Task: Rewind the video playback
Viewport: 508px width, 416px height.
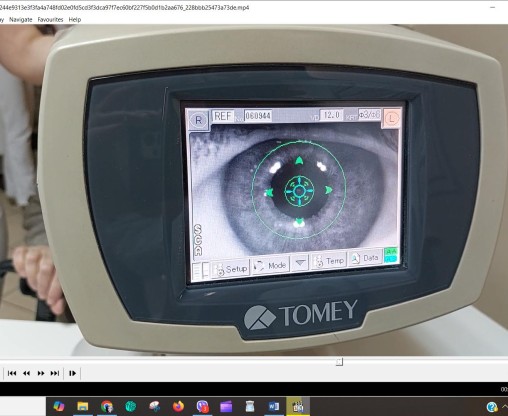Action: click(26, 373)
